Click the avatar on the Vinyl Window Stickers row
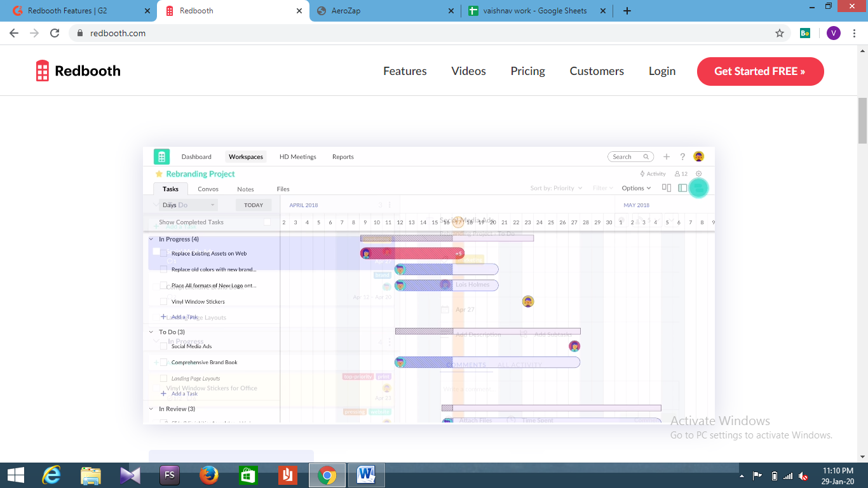Viewport: 868px width, 488px height. click(x=528, y=301)
